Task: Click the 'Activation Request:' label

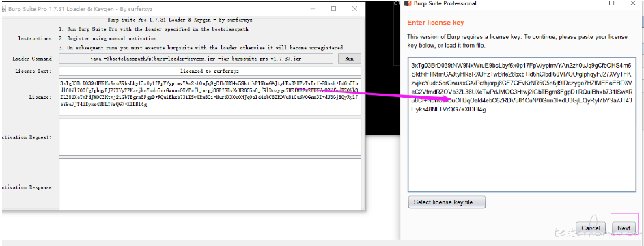Action: pyautogui.click(x=27, y=137)
